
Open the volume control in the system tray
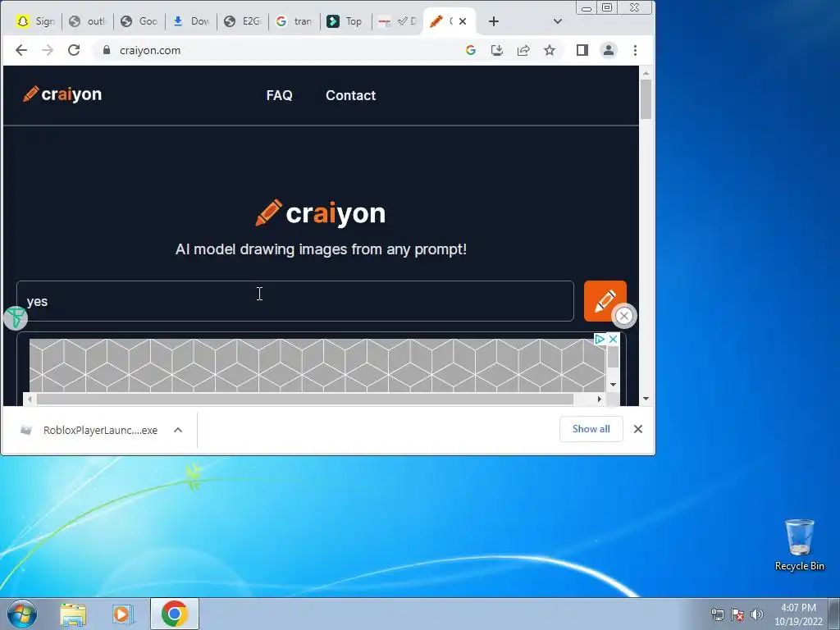click(x=757, y=614)
